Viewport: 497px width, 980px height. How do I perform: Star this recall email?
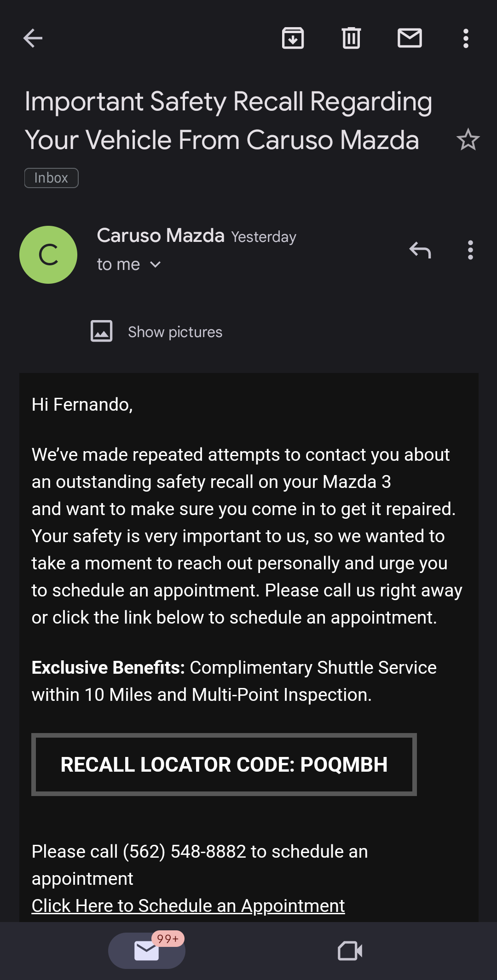pyautogui.click(x=468, y=139)
